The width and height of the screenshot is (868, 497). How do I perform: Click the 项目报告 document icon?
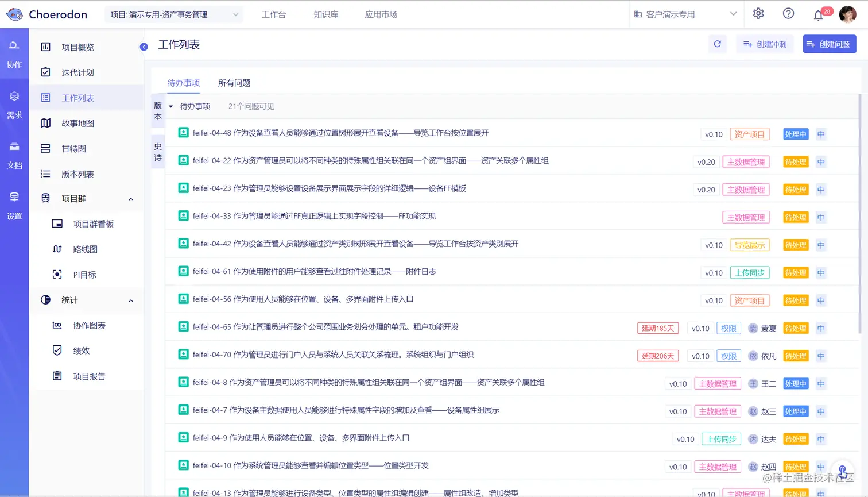tap(57, 376)
